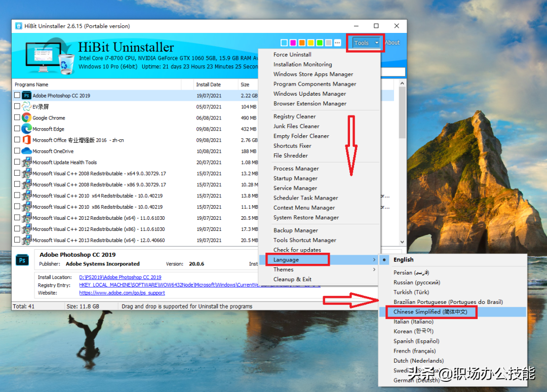Viewport: 547px width, 392px height.
Task: Pick the yellow theme color swatch
Action: click(x=310, y=43)
